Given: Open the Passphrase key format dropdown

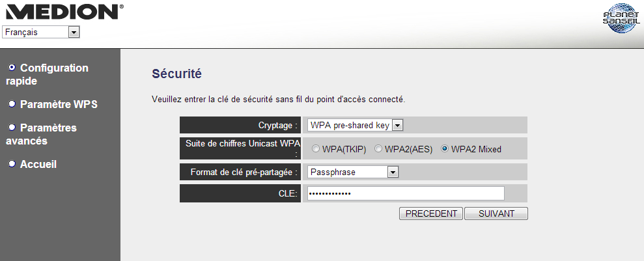Looking at the screenshot, I should click(x=353, y=172).
